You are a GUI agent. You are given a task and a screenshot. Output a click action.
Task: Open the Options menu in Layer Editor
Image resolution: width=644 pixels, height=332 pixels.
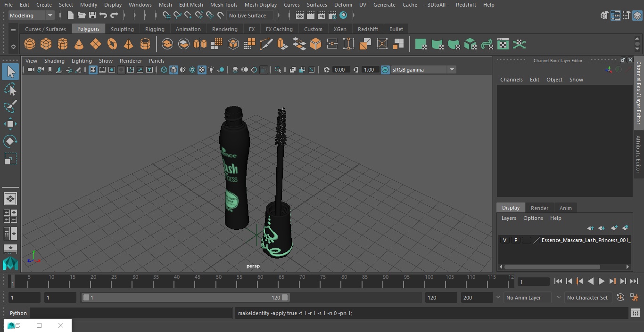[x=533, y=218]
